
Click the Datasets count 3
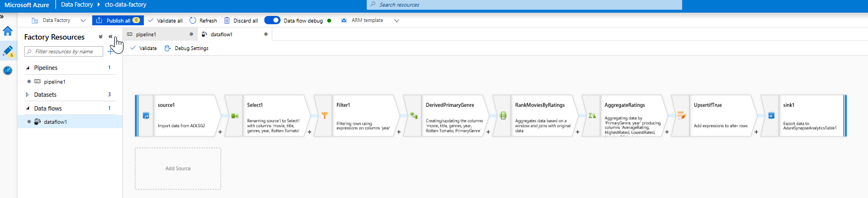[x=109, y=95]
